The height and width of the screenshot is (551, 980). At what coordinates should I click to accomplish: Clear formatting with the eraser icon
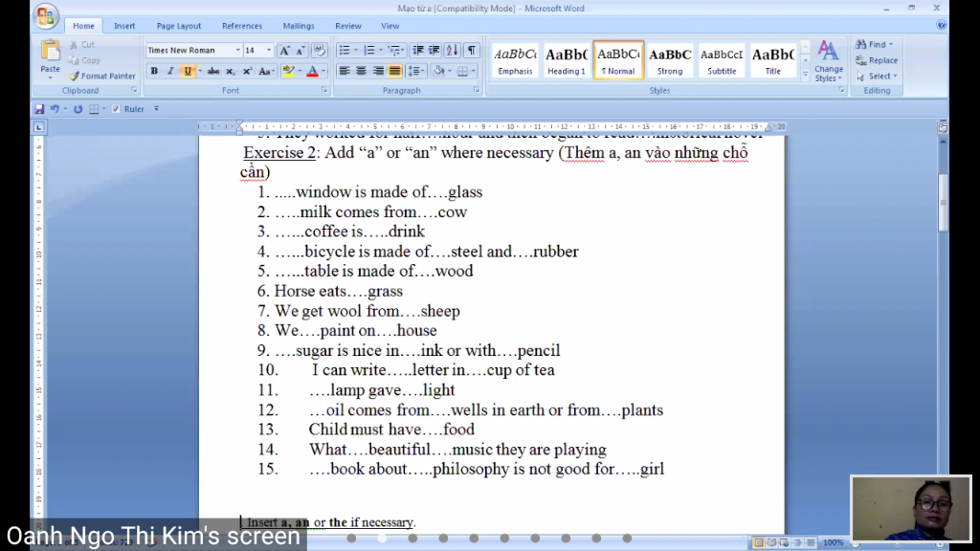tap(320, 51)
